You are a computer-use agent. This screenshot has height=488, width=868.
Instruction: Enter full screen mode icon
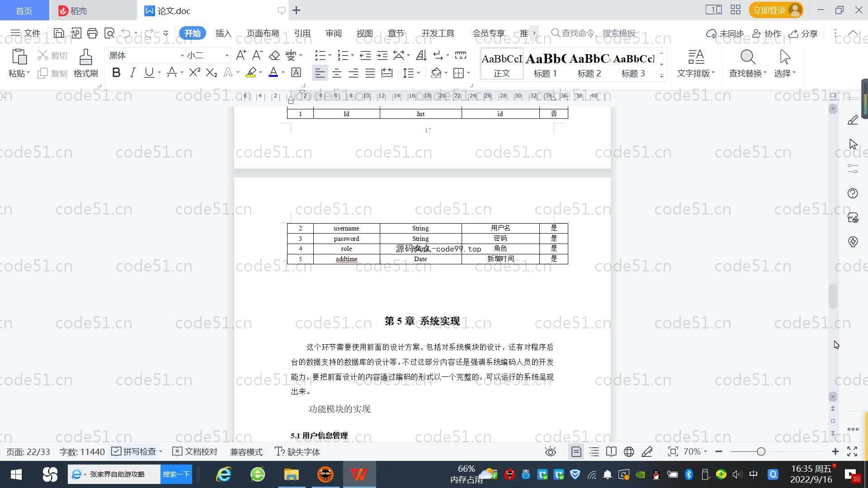852,452
